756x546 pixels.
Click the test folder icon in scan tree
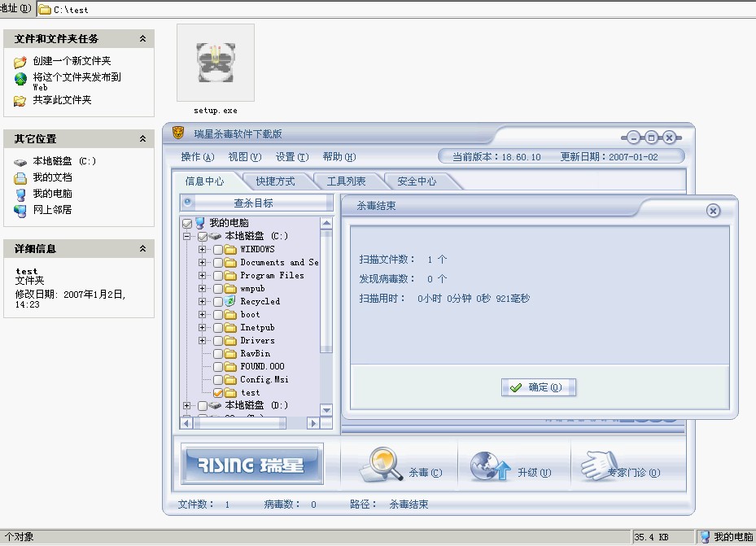[230, 393]
